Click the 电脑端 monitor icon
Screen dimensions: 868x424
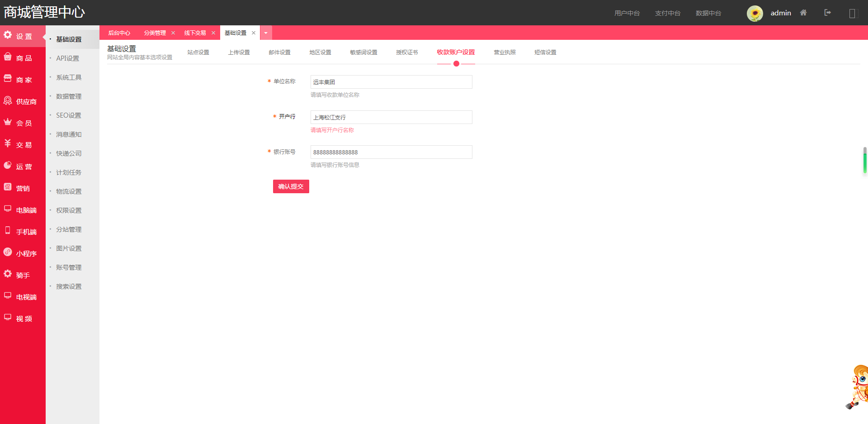coord(8,209)
